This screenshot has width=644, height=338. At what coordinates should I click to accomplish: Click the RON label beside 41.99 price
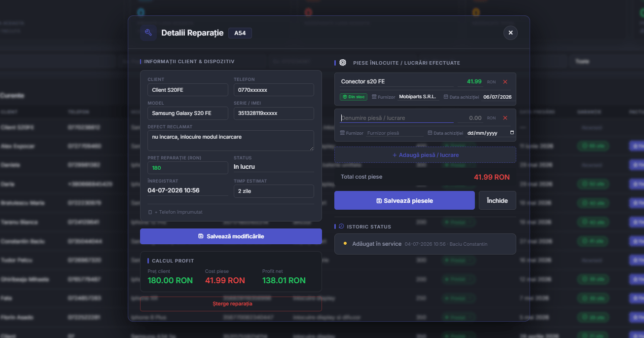pos(491,82)
